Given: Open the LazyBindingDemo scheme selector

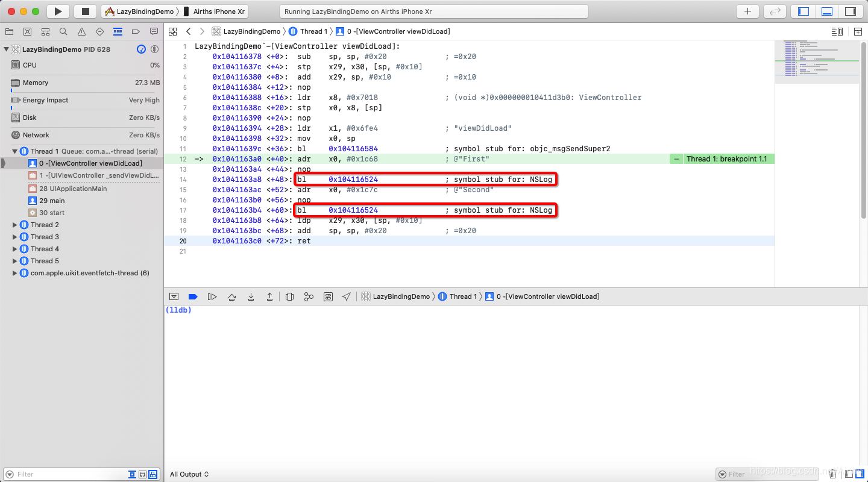Looking at the screenshot, I should pos(140,11).
